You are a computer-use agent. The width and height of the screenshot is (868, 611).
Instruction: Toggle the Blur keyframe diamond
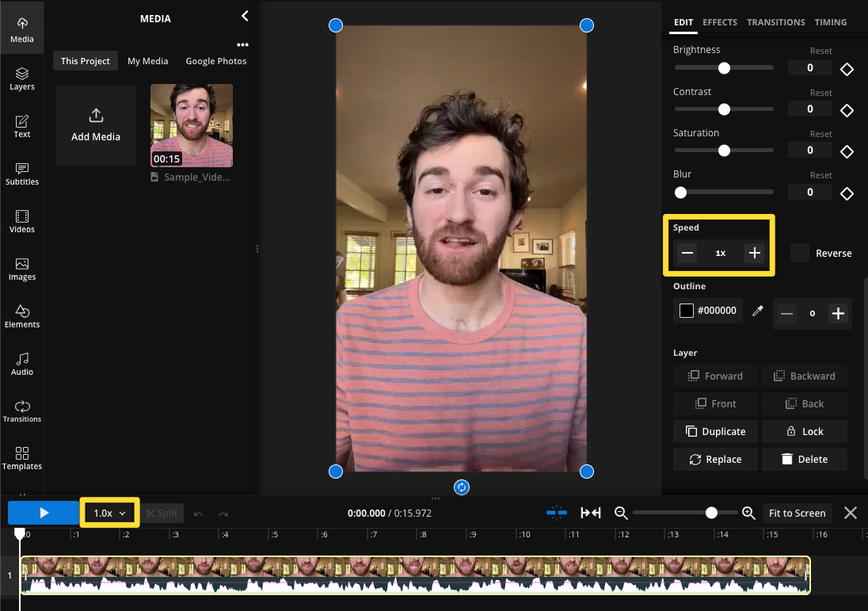(x=847, y=193)
